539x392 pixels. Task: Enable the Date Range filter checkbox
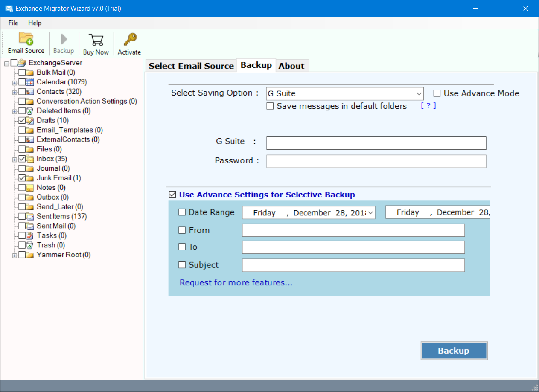click(x=182, y=212)
